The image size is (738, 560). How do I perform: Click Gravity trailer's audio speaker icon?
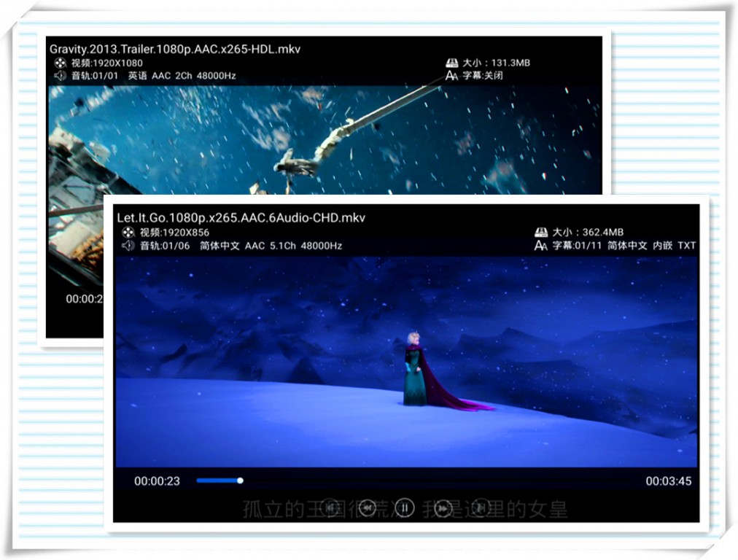pos(58,76)
